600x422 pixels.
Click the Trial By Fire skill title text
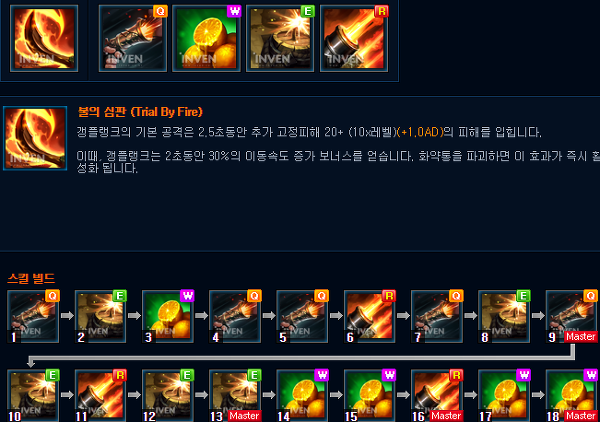tap(140, 112)
